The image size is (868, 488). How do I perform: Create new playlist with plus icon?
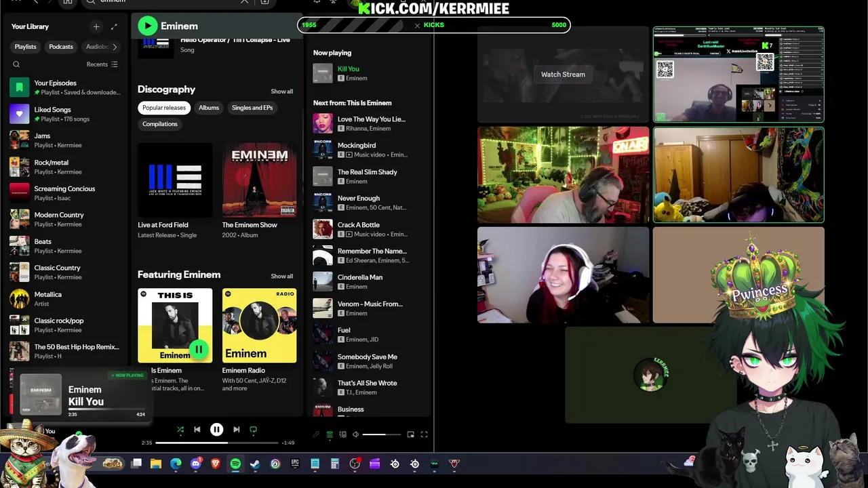(x=96, y=26)
